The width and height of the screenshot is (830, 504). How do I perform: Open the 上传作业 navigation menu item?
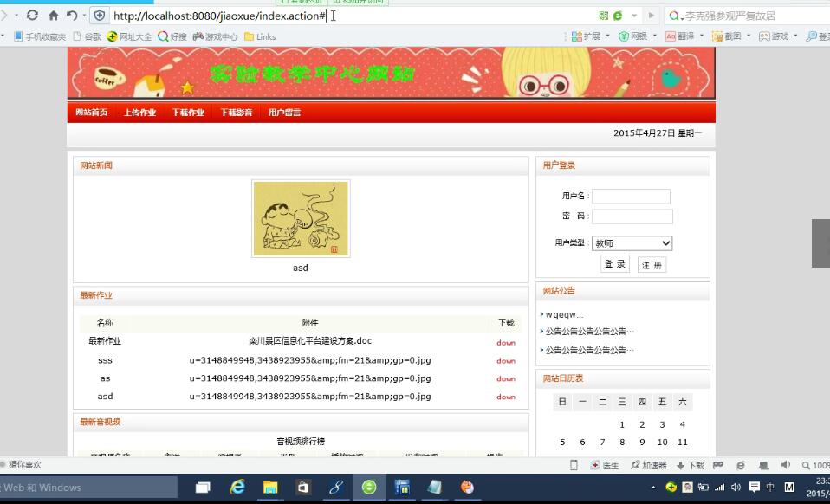pyautogui.click(x=139, y=112)
